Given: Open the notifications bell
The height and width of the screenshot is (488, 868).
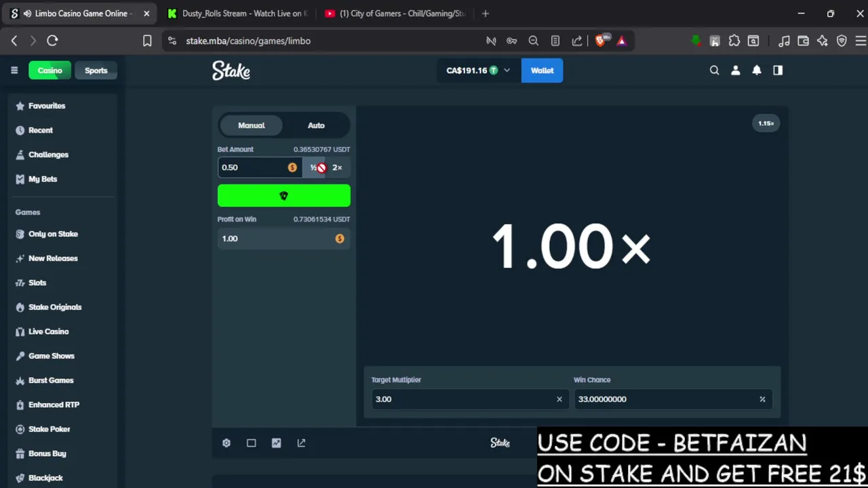Looking at the screenshot, I should (x=757, y=70).
